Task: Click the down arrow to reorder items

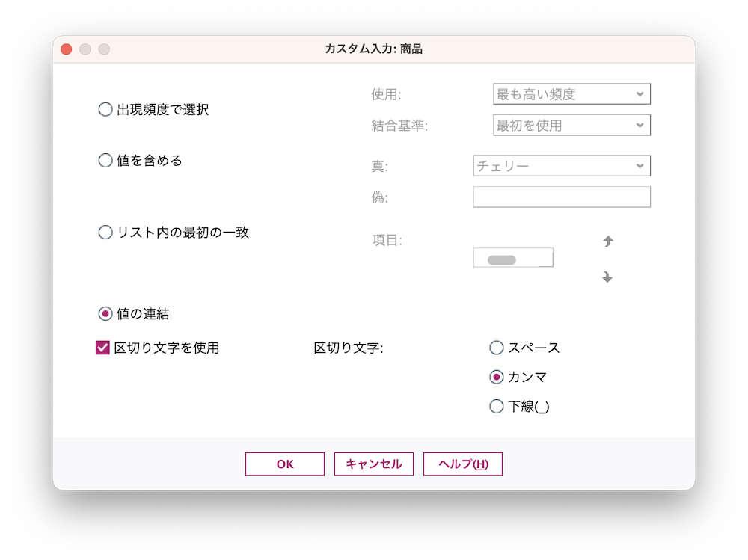Action: pyautogui.click(x=607, y=277)
